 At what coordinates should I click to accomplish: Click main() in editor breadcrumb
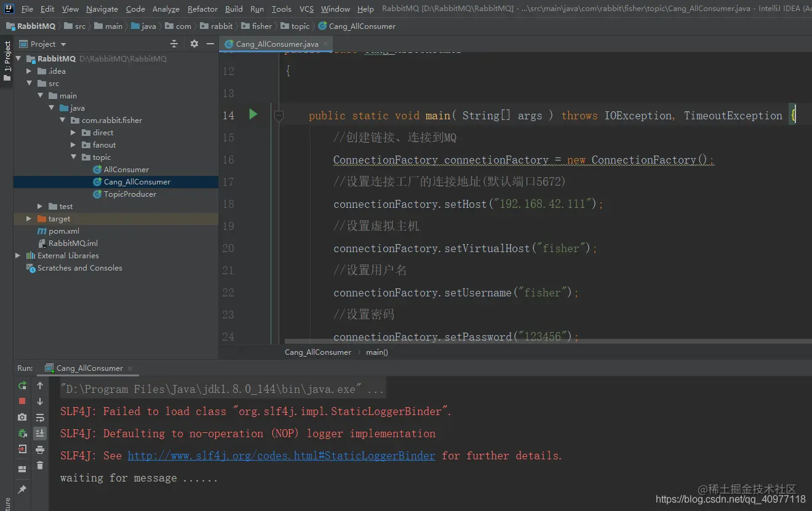(x=377, y=352)
